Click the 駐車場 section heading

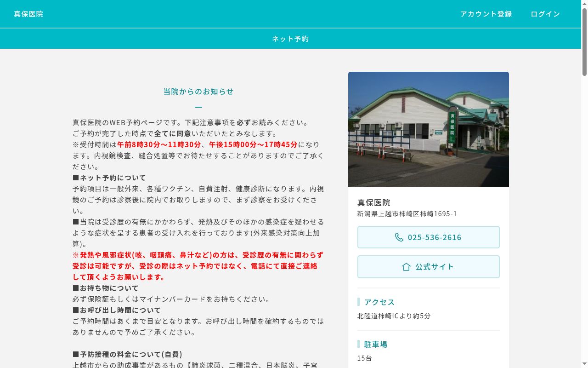coord(376,345)
